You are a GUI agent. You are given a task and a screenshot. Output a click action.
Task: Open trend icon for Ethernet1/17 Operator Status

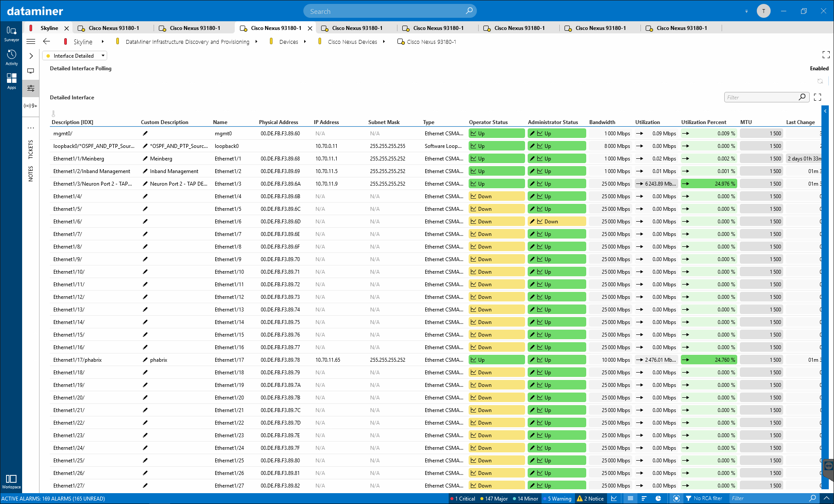coord(474,360)
